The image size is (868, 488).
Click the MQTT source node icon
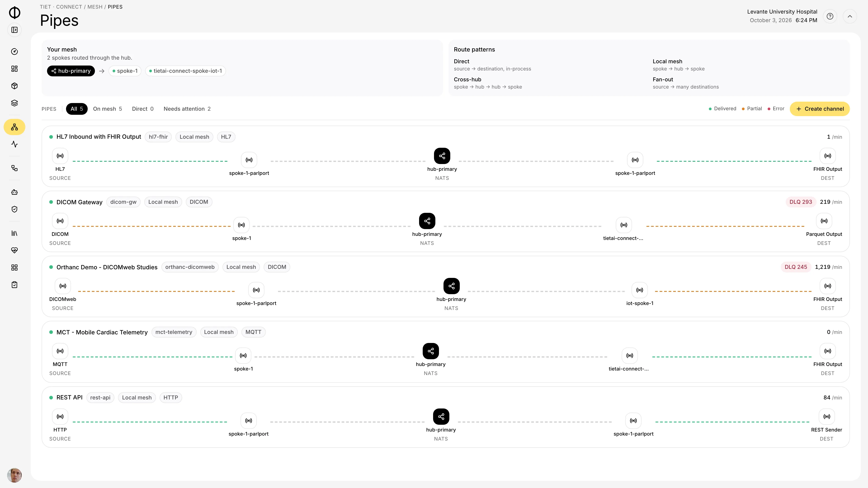pyautogui.click(x=60, y=351)
